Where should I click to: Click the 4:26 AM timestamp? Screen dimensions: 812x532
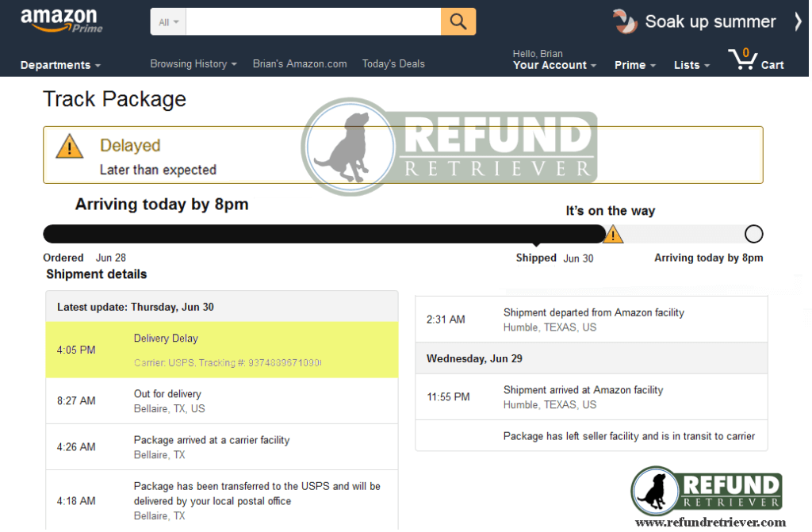click(76, 447)
